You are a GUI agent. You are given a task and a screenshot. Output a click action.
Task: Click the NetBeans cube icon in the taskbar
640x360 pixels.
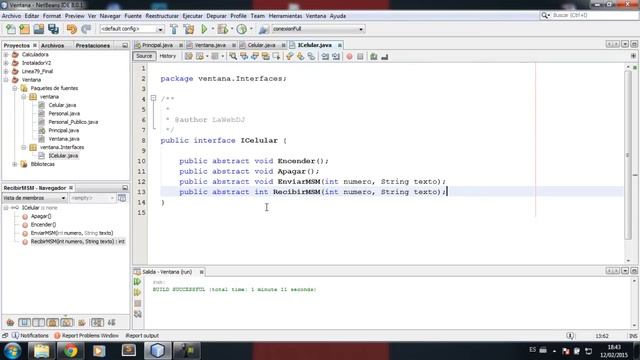[158, 351]
